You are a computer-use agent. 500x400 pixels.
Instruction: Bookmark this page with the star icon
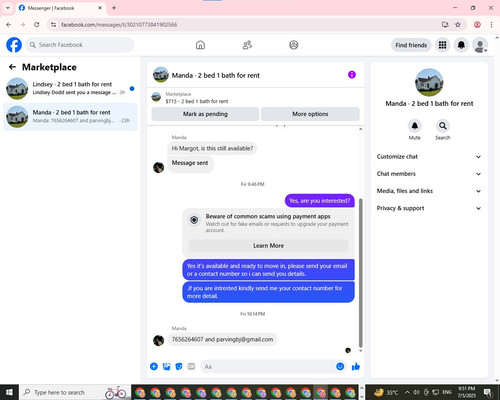(458, 24)
